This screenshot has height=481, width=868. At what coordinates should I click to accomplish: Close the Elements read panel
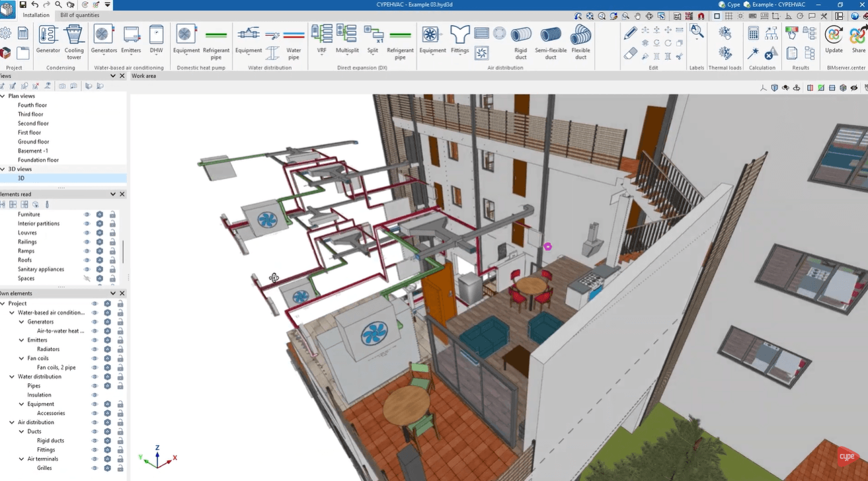(122, 194)
